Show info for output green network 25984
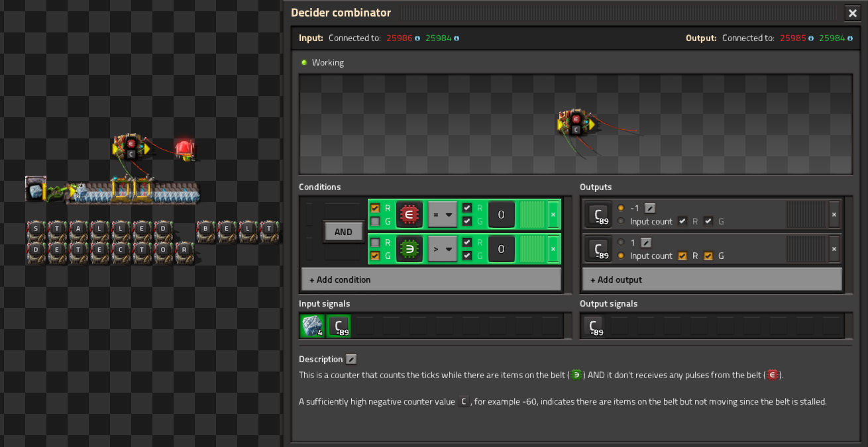868x447 pixels. pyautogui.click(x=850, y=38)
